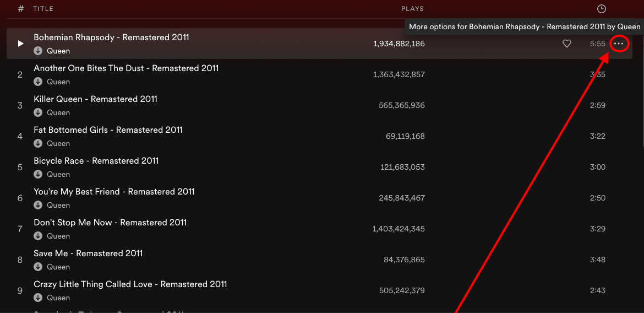Click the downloaded icon under Fat Bottomed Girls
This screenshot has height=313, width=644.
(38, 143)
